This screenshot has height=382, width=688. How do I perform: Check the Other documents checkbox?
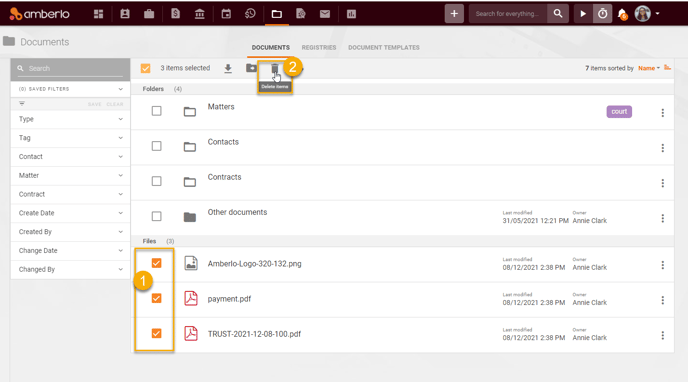pyautogui.click(x=156, y=216)
